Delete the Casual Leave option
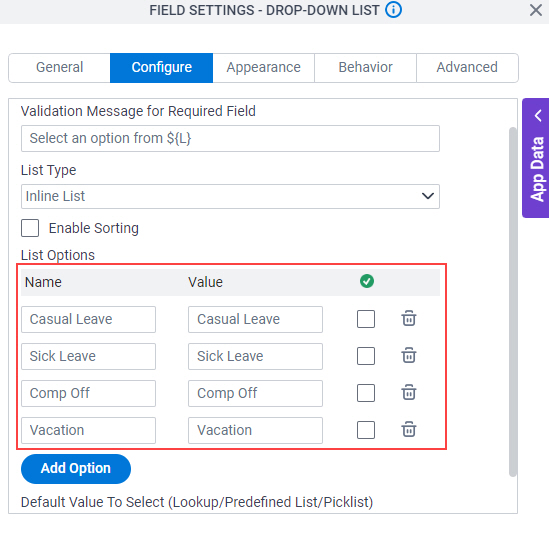 click(x=409, y=319)
